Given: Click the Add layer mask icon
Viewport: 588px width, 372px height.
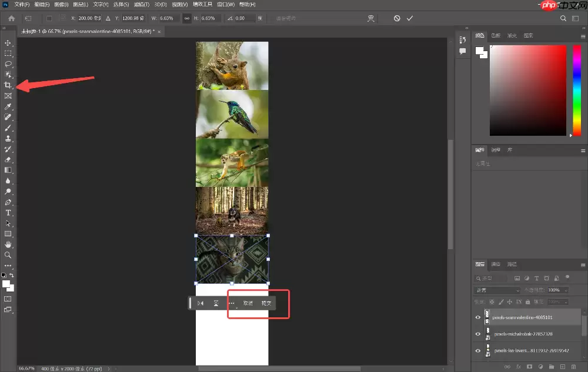Looking at the screenshot, I should point(529,367).
